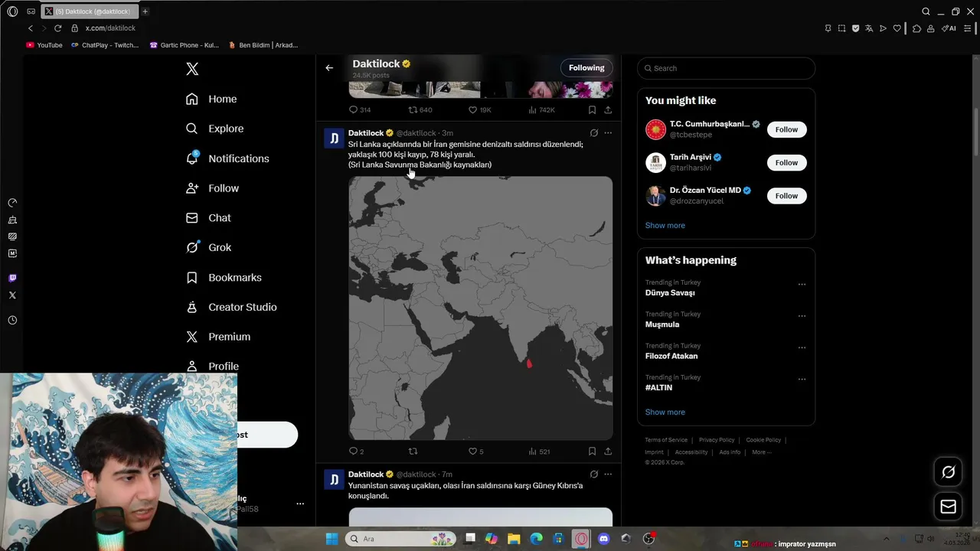Bookmark the Sri Lanka post
The width and height of the screenshot is (980, 551).
click(592, 452)
